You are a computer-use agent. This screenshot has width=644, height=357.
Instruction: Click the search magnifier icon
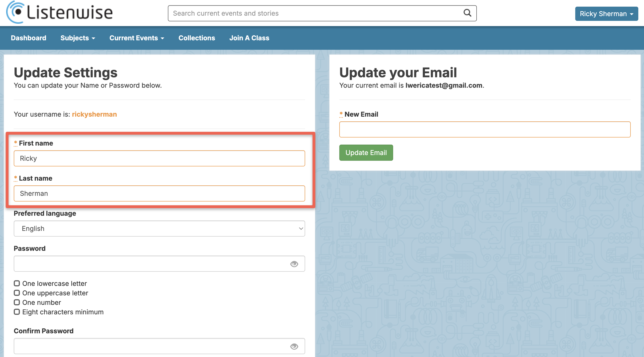(x=467, y=13)
